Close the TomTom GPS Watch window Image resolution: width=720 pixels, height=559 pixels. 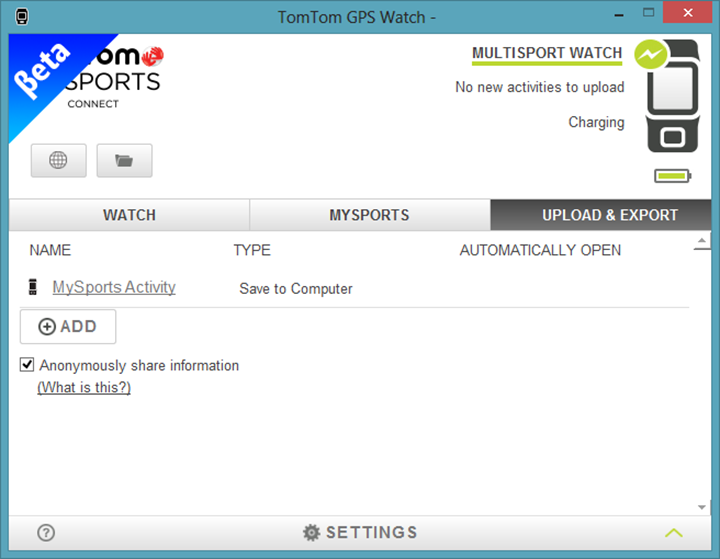tap(687, 12)
